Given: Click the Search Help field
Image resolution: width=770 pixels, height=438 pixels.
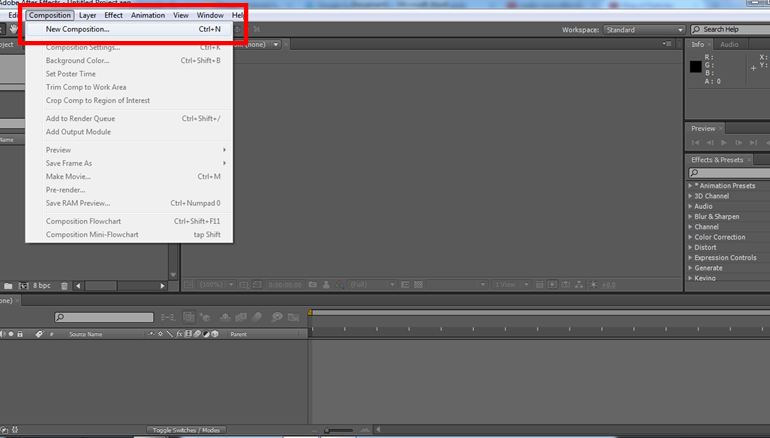Looking at the screenshot, I should click(730, 29).
